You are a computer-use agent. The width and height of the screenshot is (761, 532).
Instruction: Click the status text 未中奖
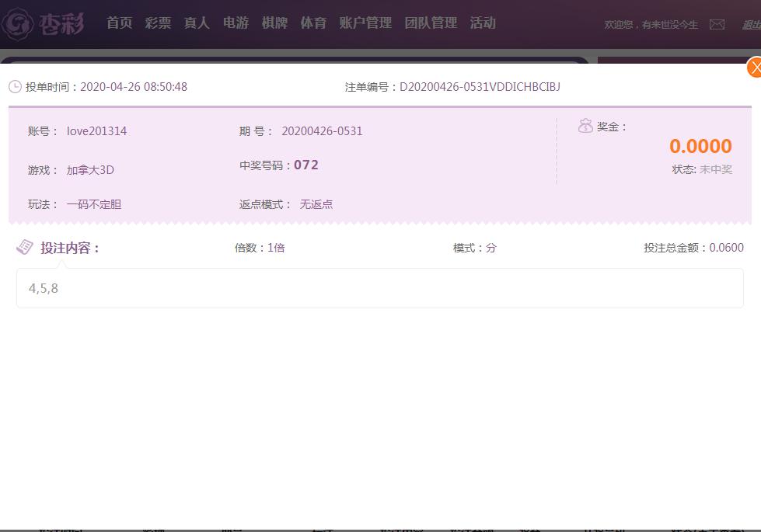click(x=715, y=169)
